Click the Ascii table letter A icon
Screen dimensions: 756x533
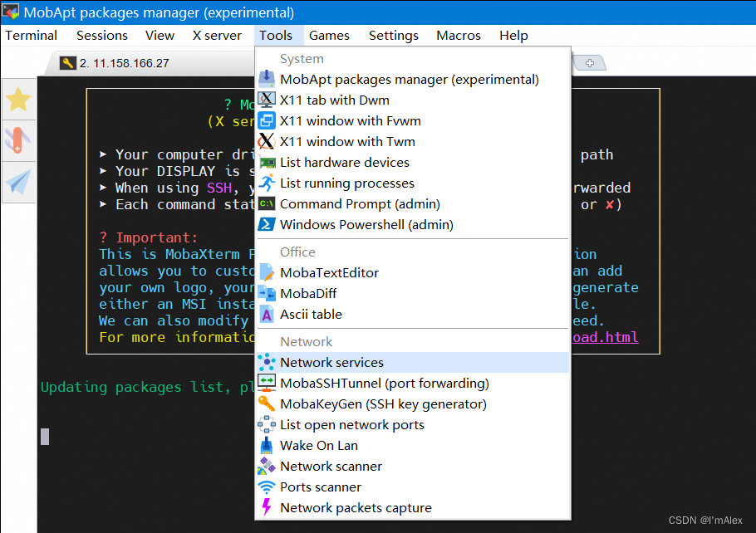[267, 314]
